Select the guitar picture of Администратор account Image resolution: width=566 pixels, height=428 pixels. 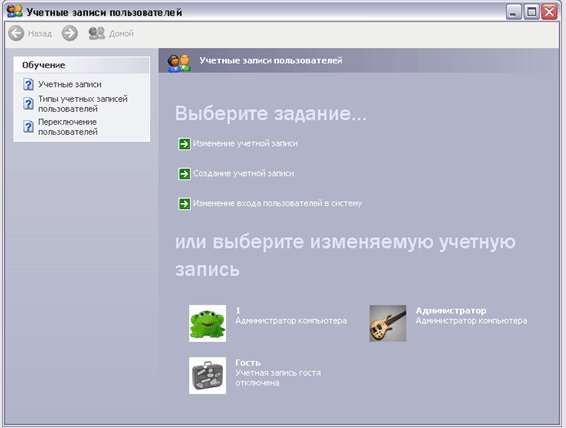[x=388, y=323]
